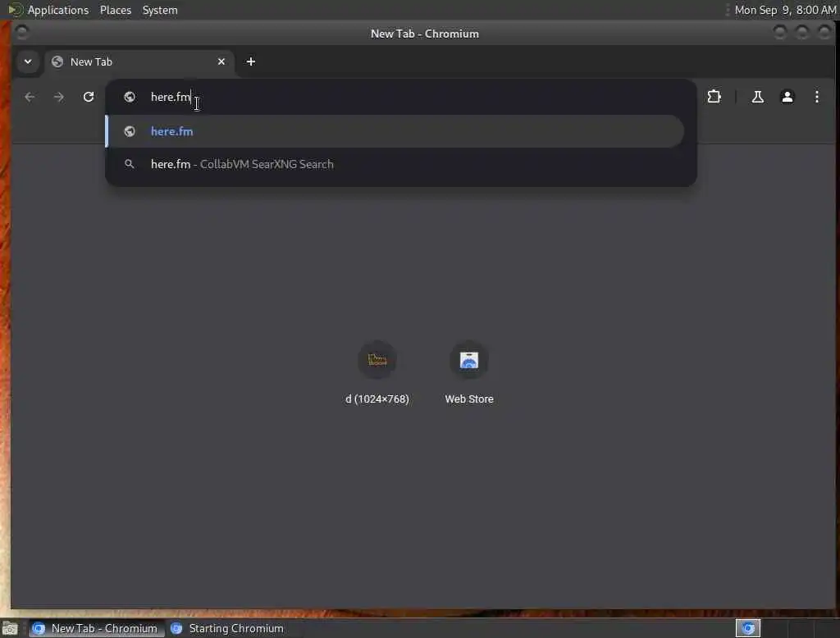This screenshot has width=840, height=638.
Task: Reload the current page
Action: click(x=89, y=97)
